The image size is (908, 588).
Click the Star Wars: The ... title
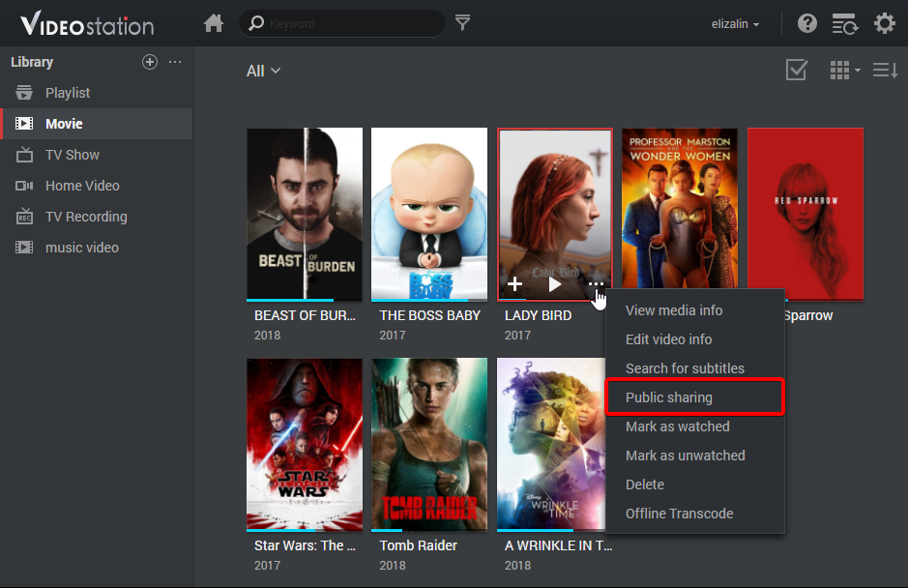point(305,545)
